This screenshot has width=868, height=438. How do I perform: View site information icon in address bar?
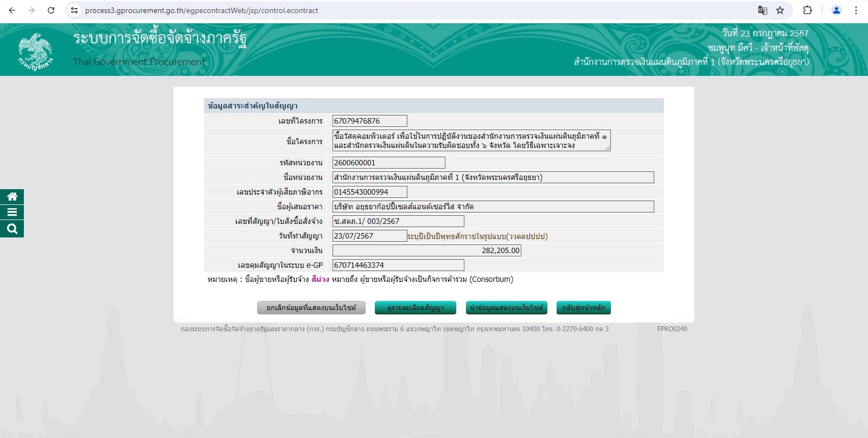(74, 10)
